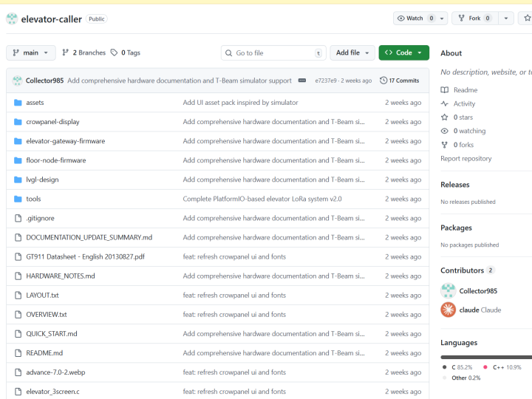View the 2 Branches link
Image resolution: width=532 pixels, height=399 pixels.
84,53
